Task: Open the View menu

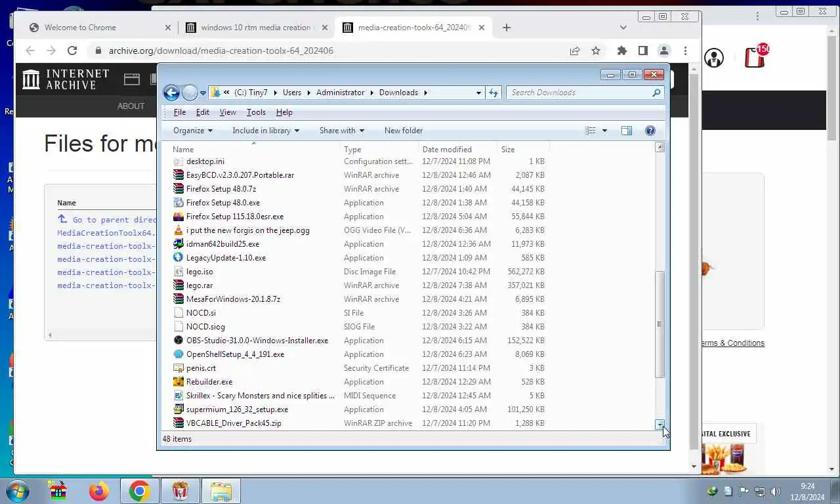Action: tap(228, 112)
